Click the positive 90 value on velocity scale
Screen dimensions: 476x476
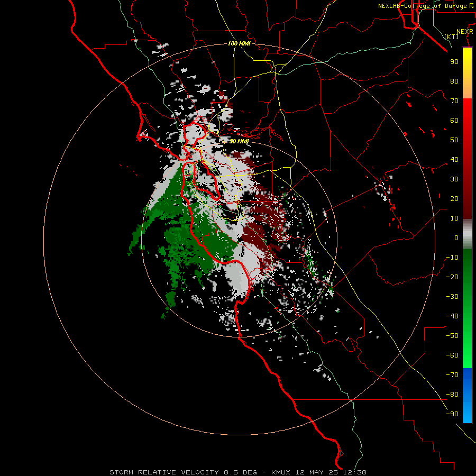click(x=454, y=61)
